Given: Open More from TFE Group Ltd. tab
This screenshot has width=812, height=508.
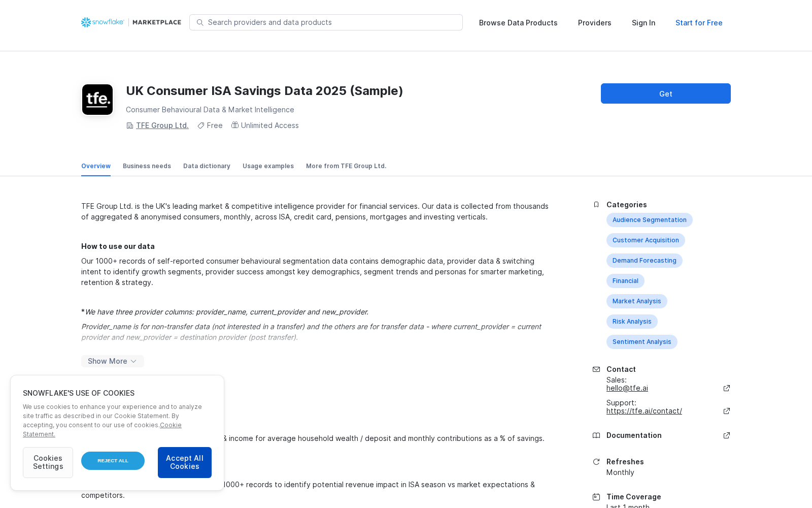Looking at the screenshot, I should tap(346, 166).
